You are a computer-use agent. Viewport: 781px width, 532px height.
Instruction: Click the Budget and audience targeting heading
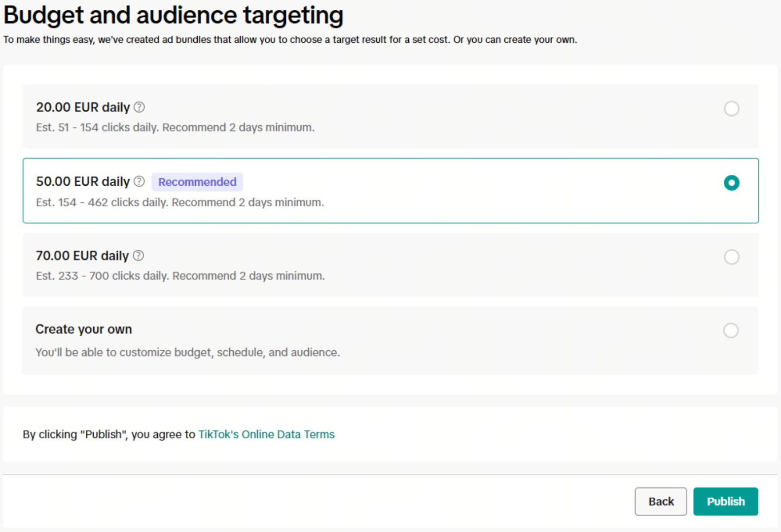click(x=174, y=15)
